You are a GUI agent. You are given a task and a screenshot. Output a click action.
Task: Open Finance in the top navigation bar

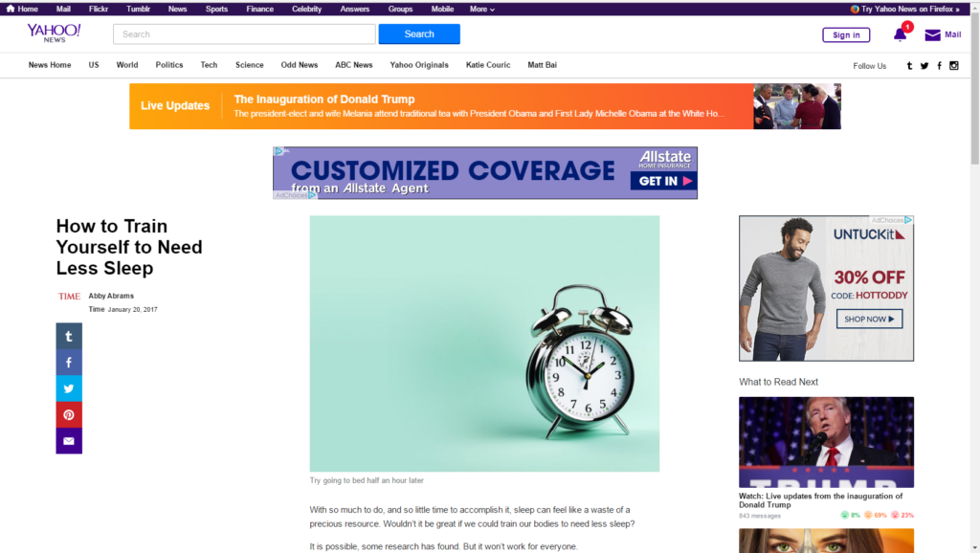tap(259, 9)
